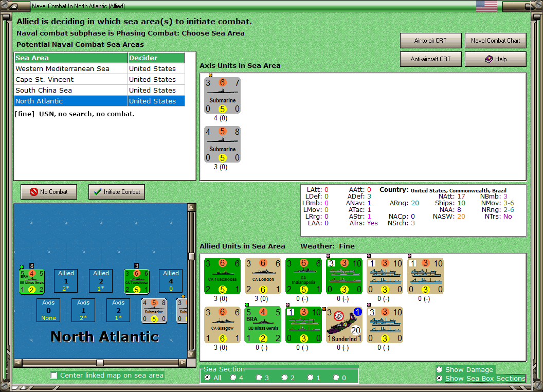Image resolution: width=543 pixels, height=392 pixels.
Task: Click the Allied 4 sea box on map
Action: [171, 281]
